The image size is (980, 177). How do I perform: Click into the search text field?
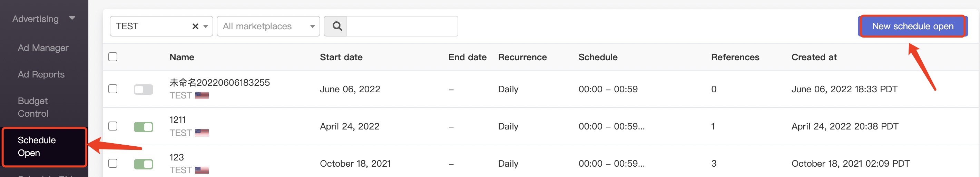pos(402,26)
